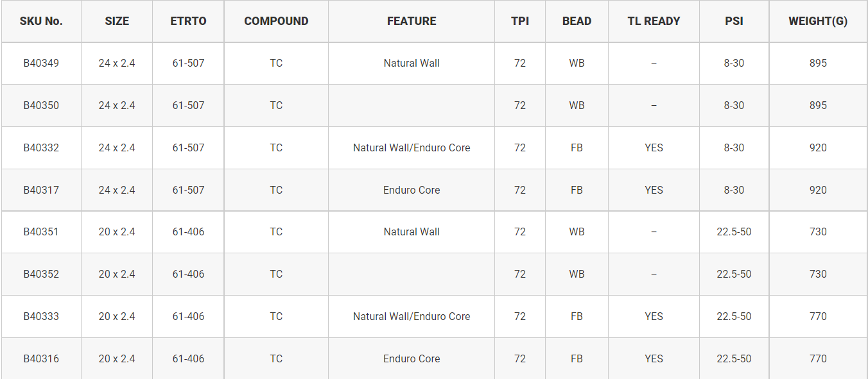The width and height of the screenshot is (868, 379).
Task: Select the 895 weight in first row
Action: [x=818, y=63]
